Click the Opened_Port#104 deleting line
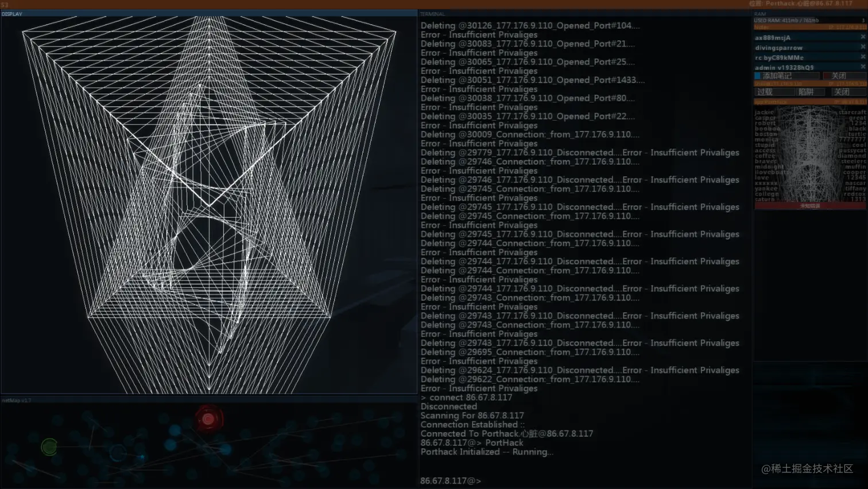868x489 pixels. tap(530, 25)
